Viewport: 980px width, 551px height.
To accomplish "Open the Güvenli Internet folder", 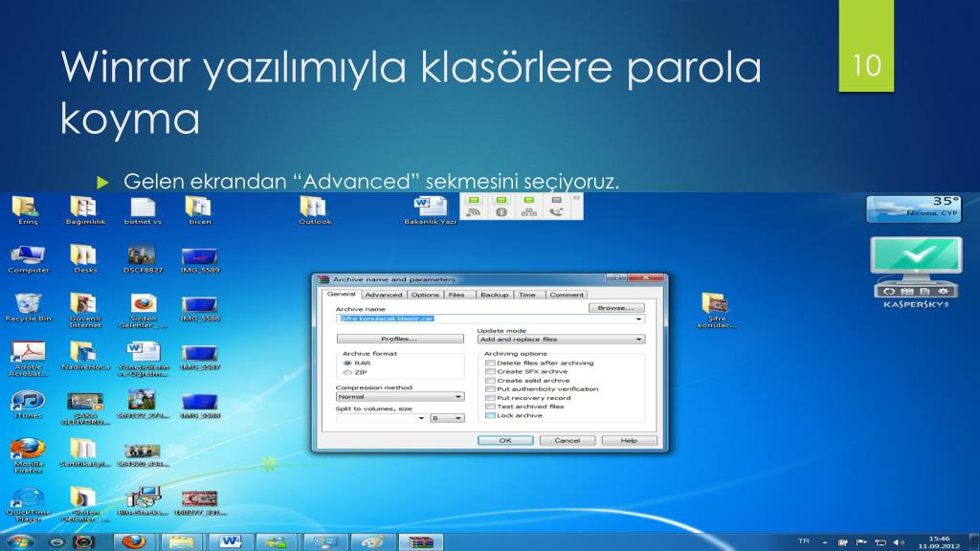I will tap(84, 310).
